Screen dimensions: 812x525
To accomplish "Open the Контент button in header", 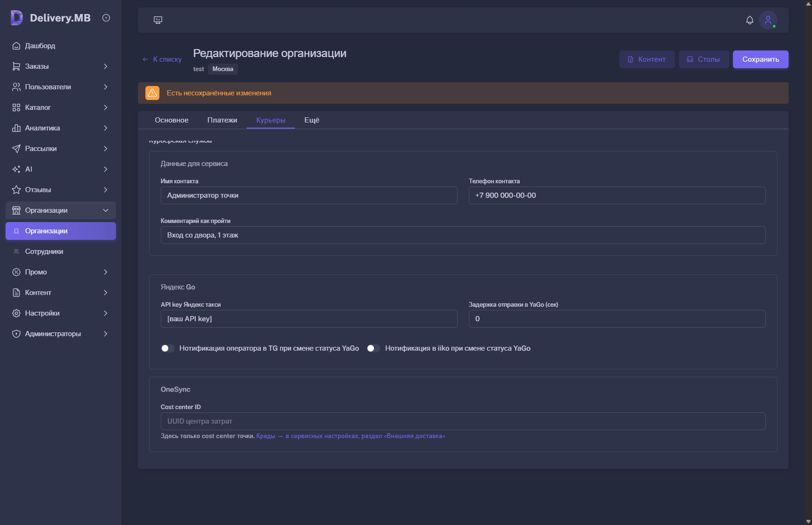I will (647, 59).
